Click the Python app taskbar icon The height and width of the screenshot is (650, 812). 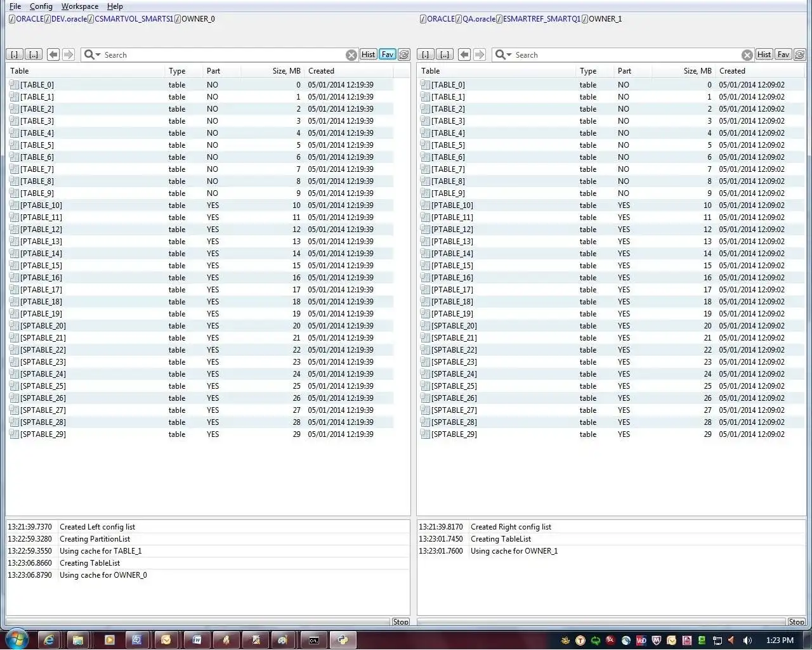343,640
